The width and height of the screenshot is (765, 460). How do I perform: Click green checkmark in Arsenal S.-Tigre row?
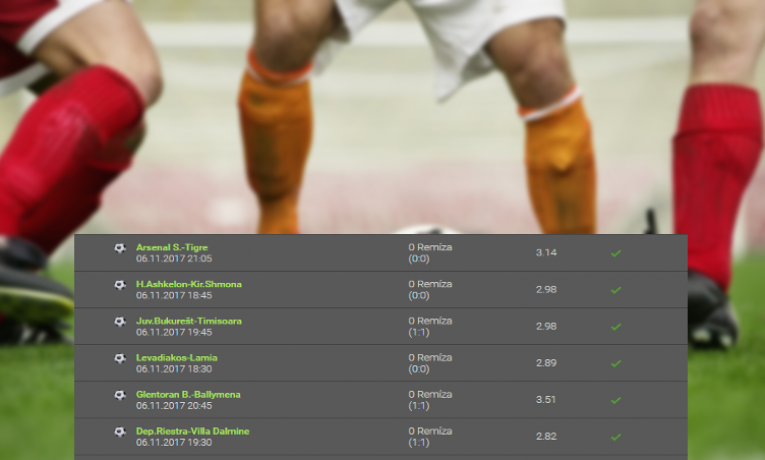(x=616, y=253)
